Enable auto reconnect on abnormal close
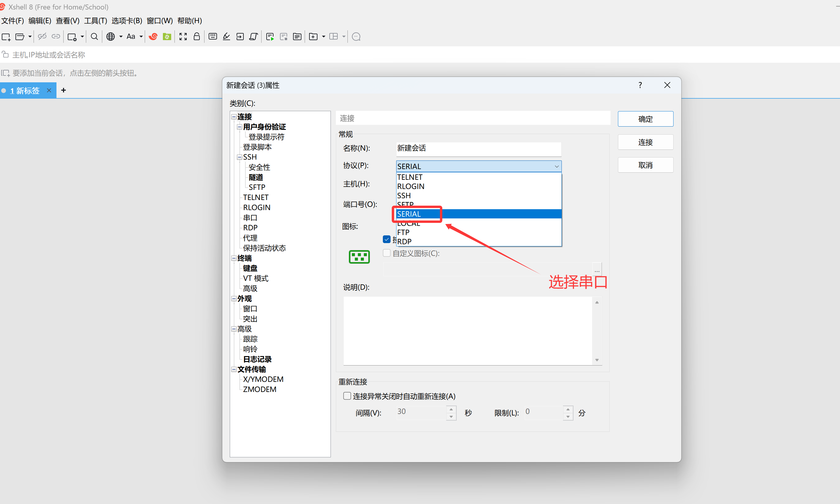 [x=347, y=396]
